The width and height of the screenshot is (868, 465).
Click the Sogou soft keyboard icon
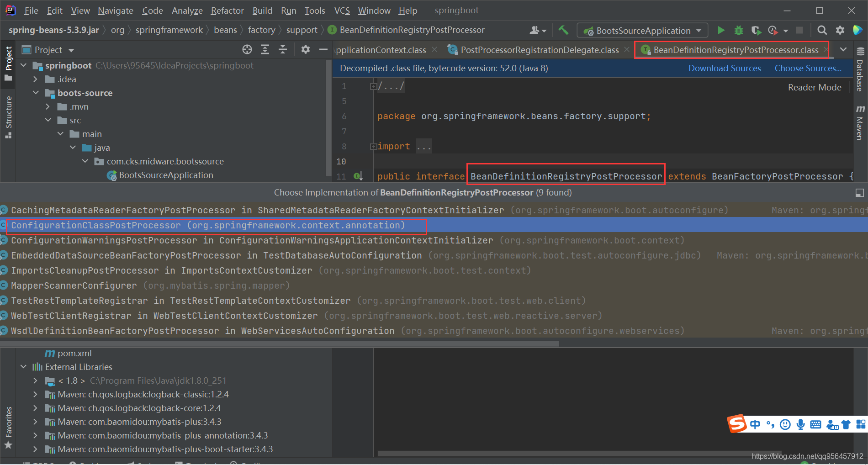pyautogui.click(x=815, y=424)
